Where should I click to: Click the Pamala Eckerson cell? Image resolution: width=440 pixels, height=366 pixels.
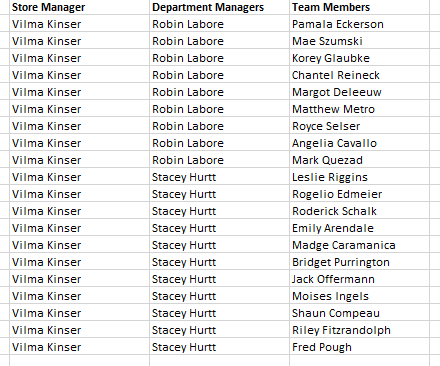[x=359, y=24]
